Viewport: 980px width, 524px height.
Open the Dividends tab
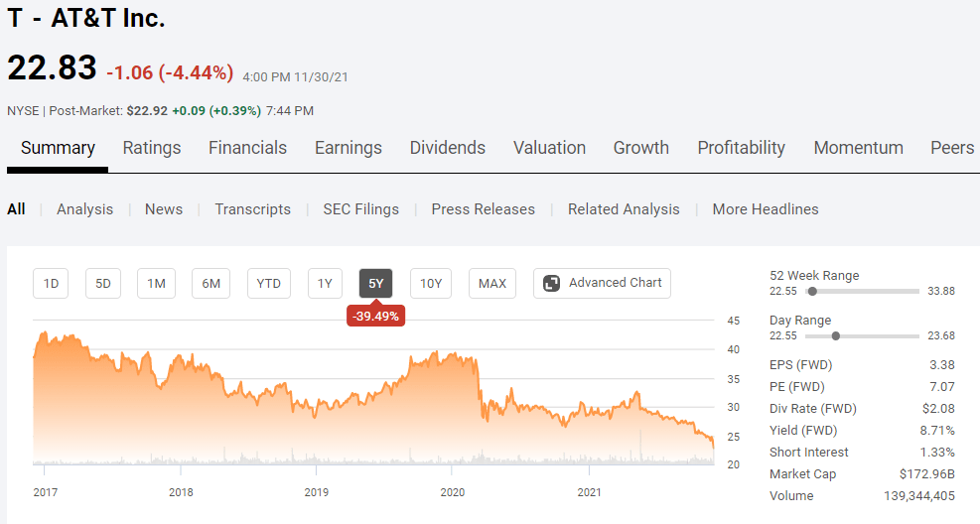[448, 148]
